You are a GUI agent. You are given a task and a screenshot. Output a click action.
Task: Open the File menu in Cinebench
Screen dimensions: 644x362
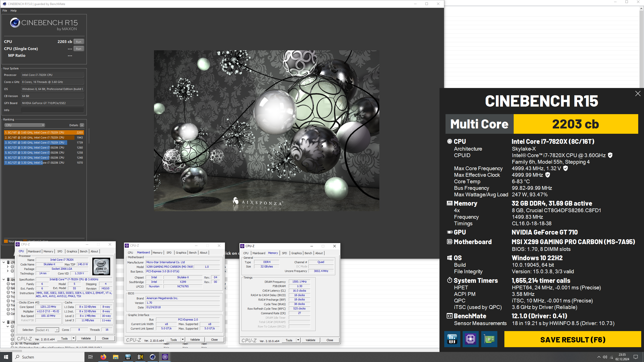pos(5,11)
